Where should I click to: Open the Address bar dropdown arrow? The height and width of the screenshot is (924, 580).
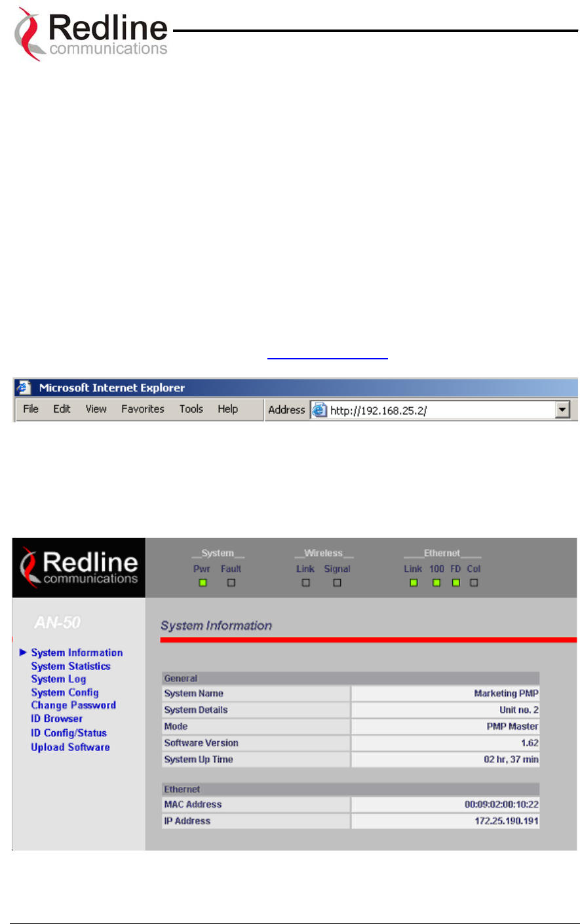(562, 411)
